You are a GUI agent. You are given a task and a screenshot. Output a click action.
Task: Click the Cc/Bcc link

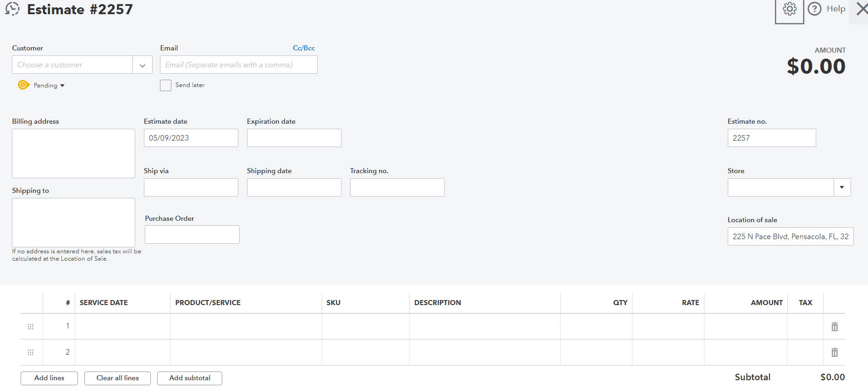(304, 48)
